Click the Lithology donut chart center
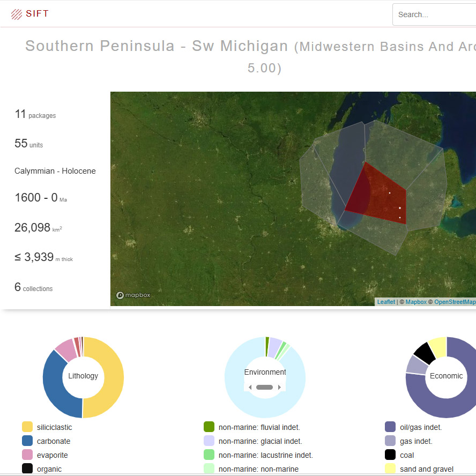 pyautogui.click(x=83, y=376)
